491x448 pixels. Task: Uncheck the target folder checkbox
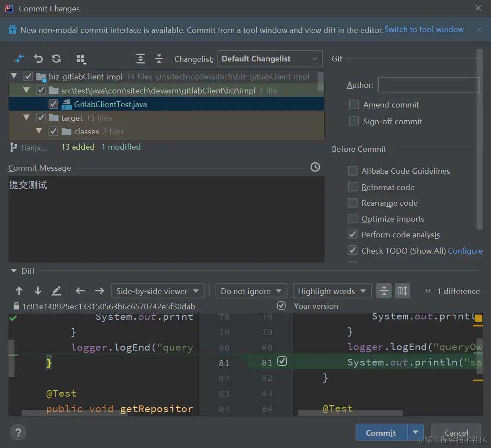(x=41, y=118)
